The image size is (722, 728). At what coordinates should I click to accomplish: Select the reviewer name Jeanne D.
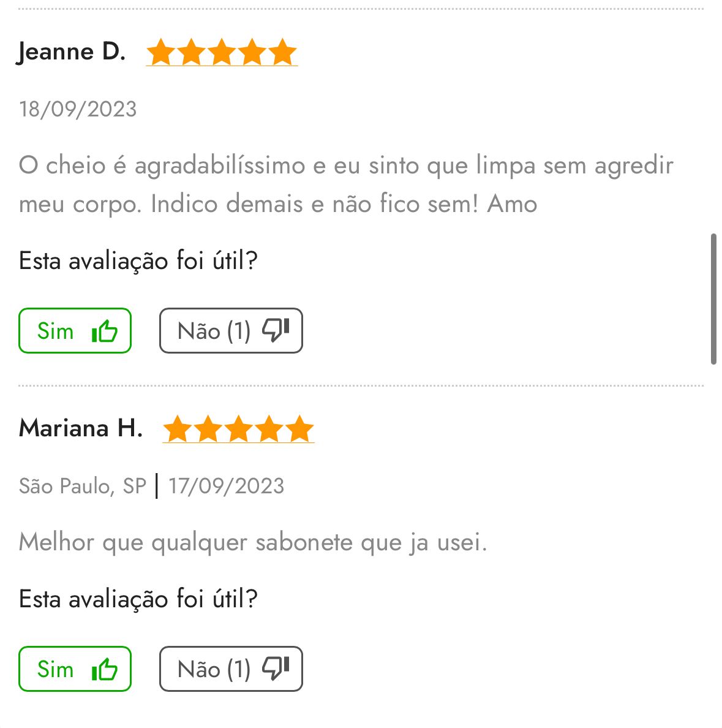[x=72, y=51]
